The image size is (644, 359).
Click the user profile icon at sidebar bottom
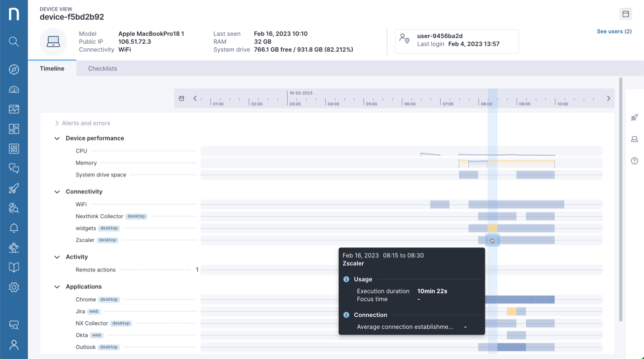click(x=14, y=345)
